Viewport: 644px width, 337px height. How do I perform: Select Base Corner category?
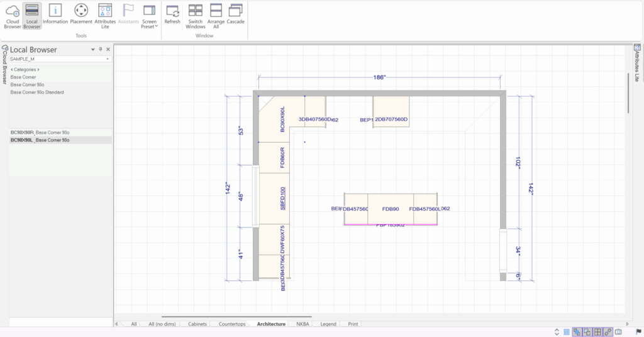click(x=23, y=77)
